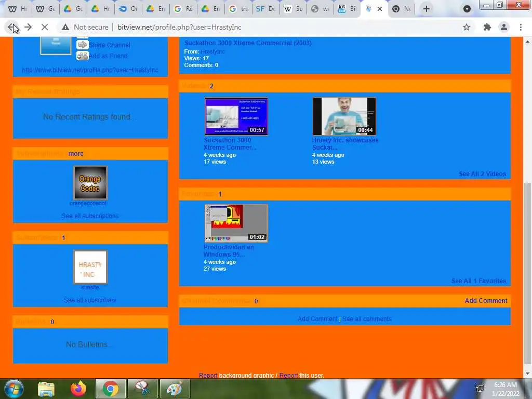Click Add Comment in the blue comments box
The image size is (532, 399).
tap(317, 319)
